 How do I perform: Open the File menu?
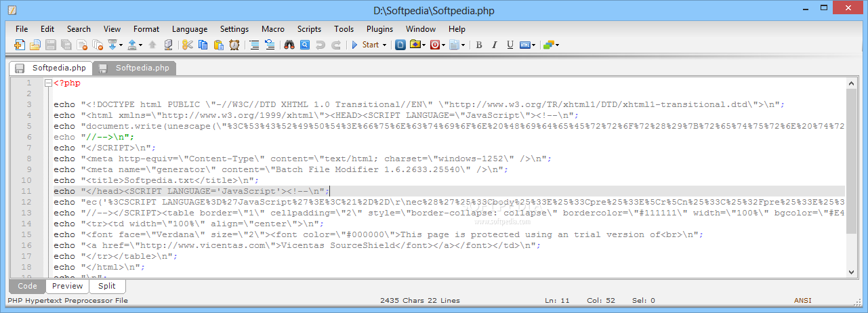(22, 29)
